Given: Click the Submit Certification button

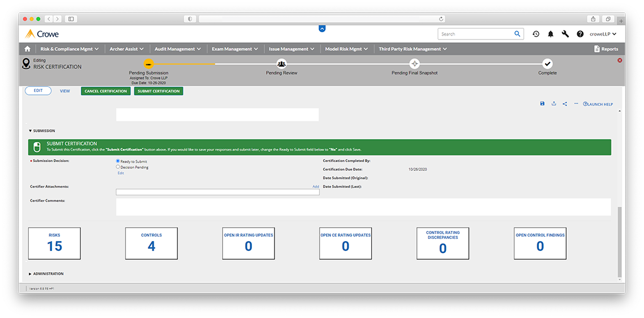Looking at the screenshot, I should pyautogui.click(x=159, y=91).
